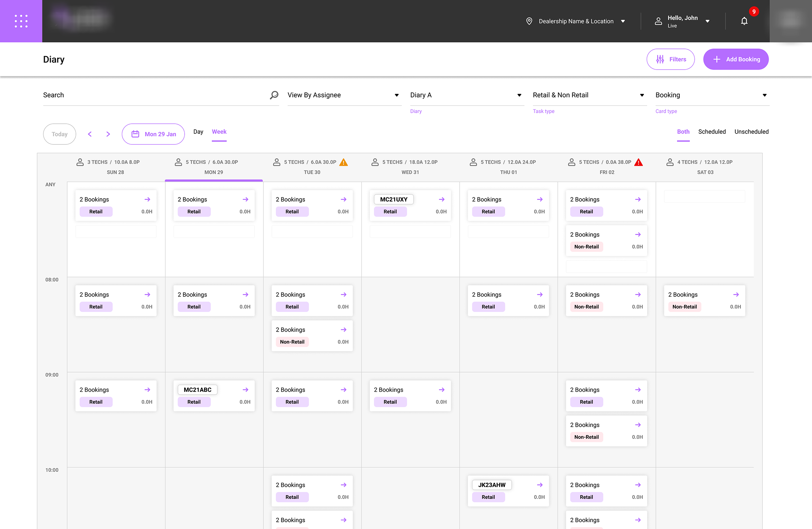This screenshot has height=529, width=812.
Task: Switch to Unscheduled view toggle
Action: [x=751, y=132]
